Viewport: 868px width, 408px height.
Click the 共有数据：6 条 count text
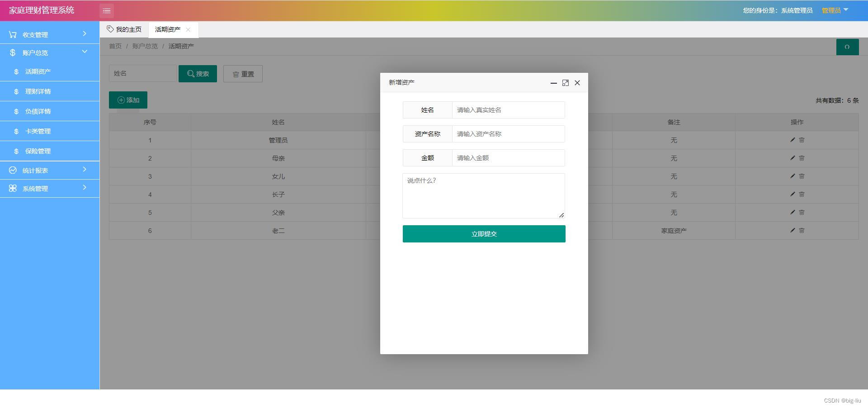pyautogui.click(x=837, y=100)
